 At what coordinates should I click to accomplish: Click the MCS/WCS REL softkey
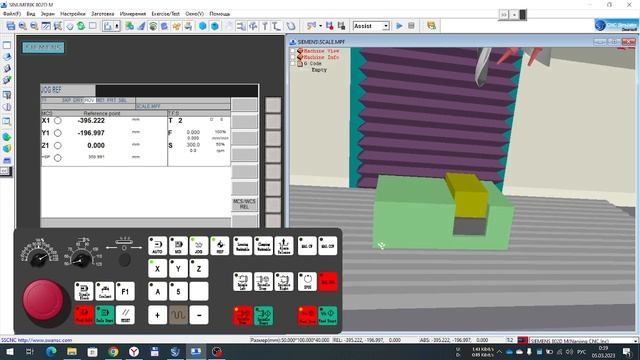tap(244, 204)
